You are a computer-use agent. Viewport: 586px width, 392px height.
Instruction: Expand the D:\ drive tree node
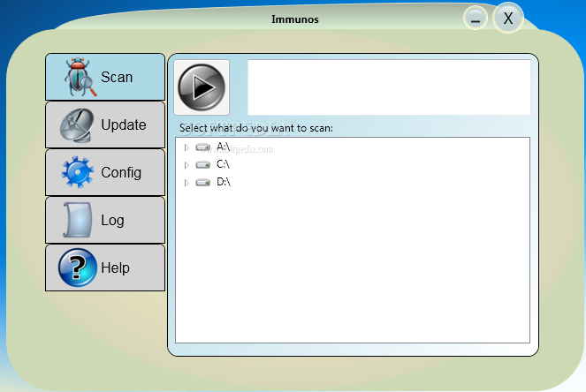pyautogui.click(x=186, y=182)
